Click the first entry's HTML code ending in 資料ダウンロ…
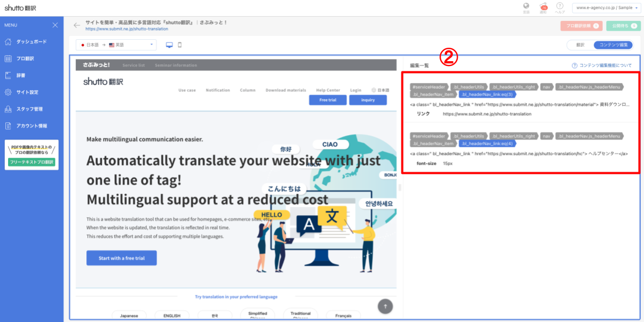 click(x=519, y=104)
